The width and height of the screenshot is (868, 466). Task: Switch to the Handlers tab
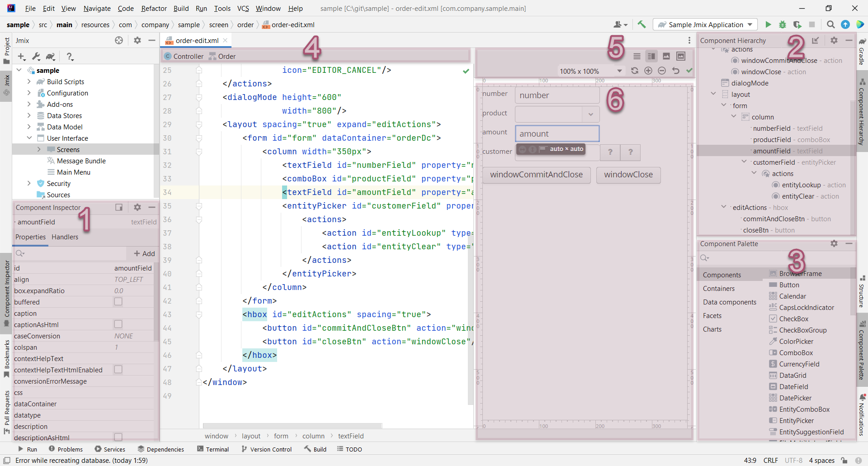[x=65, y=237]
